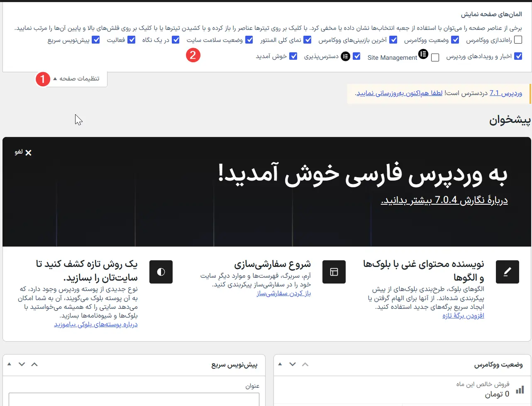This screenshot has height=406, width=532.
Task: Click the وضعیت ووکامرس panel title
Action: pos(498,364)
